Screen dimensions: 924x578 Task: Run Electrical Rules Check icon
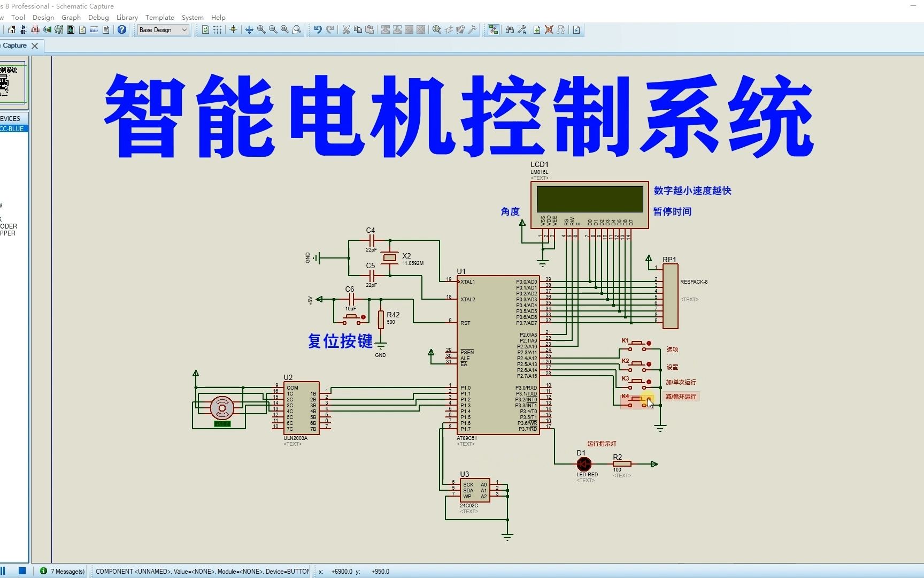point(576,30)
